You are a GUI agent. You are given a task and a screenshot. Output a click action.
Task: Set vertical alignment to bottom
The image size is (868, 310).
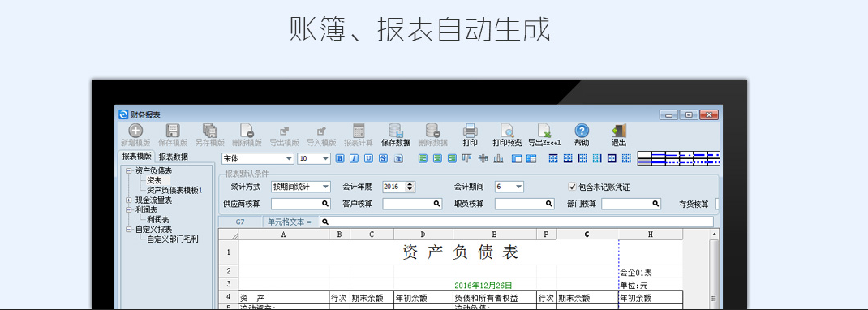[x=498, y=158]
